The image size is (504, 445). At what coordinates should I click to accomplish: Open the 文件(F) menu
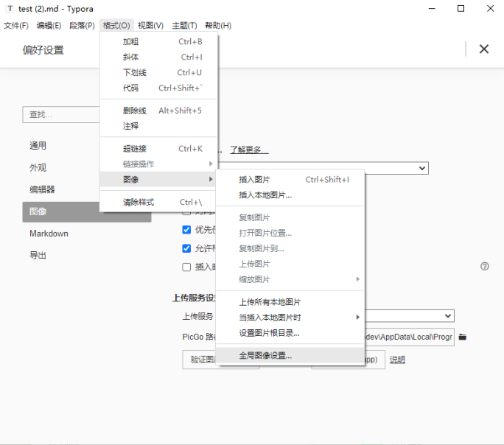point(16,25)
